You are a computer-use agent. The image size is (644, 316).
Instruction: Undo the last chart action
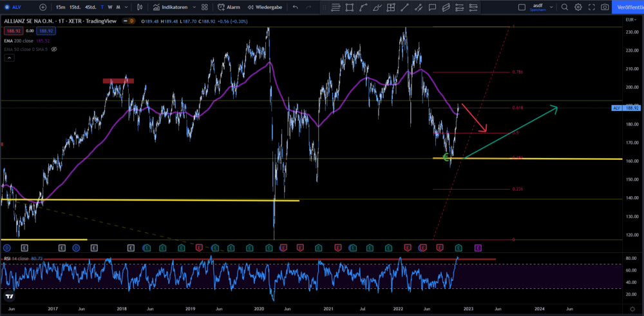click(x=295, y=7)
